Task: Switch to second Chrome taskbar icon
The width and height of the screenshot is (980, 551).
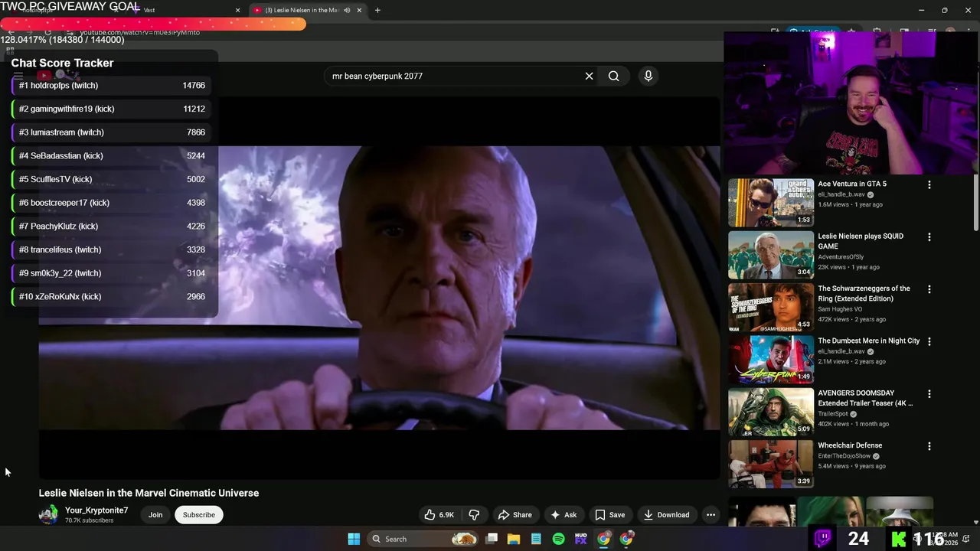Action: (626, 539)
